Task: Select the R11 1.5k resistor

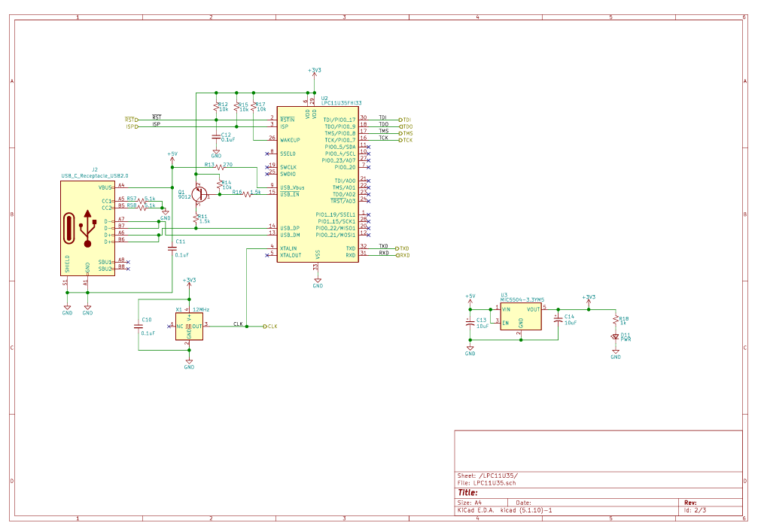Action: (x=196, y=218)
